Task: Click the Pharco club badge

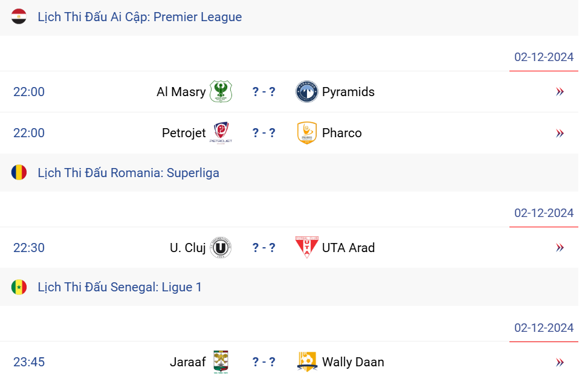Action: pos(307,133)
